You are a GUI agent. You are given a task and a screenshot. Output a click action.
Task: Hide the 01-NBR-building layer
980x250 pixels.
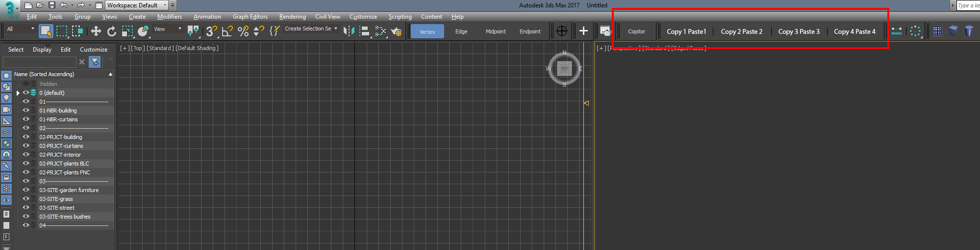(26, 111)
